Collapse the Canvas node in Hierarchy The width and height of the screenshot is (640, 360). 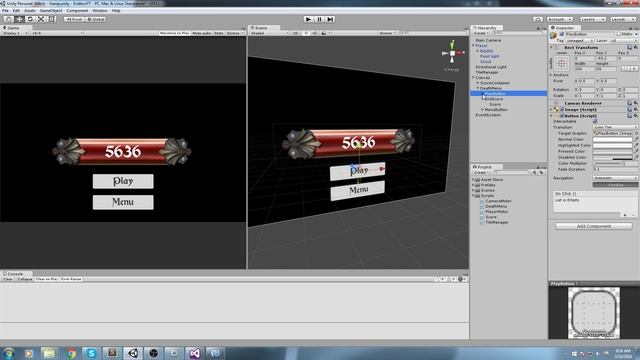473,78
